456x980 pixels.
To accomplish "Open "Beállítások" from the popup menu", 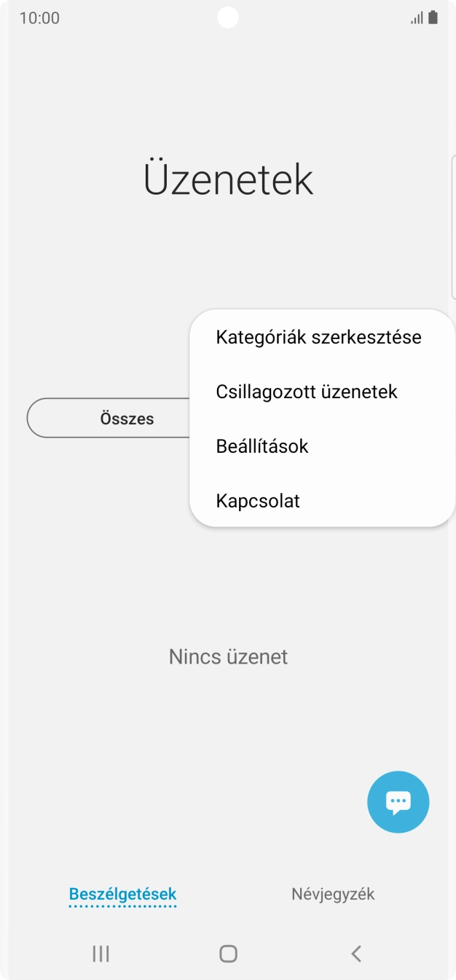I will 262,446.
